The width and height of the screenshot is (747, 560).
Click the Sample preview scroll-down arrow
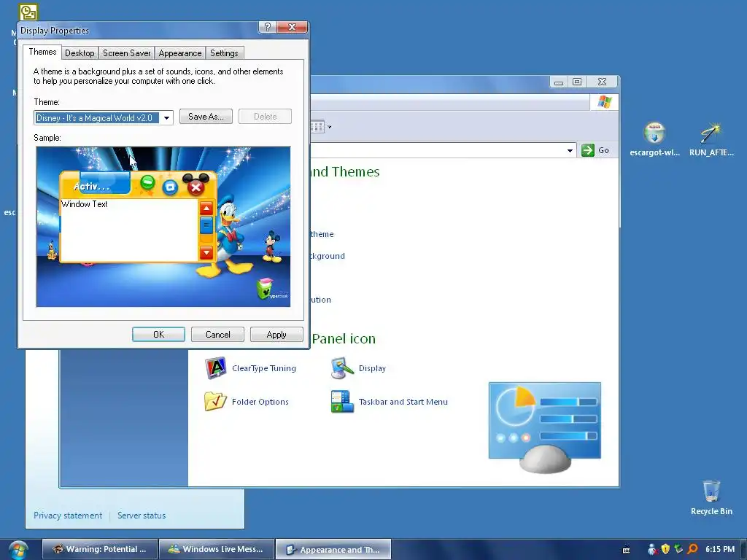coord(206,252)
